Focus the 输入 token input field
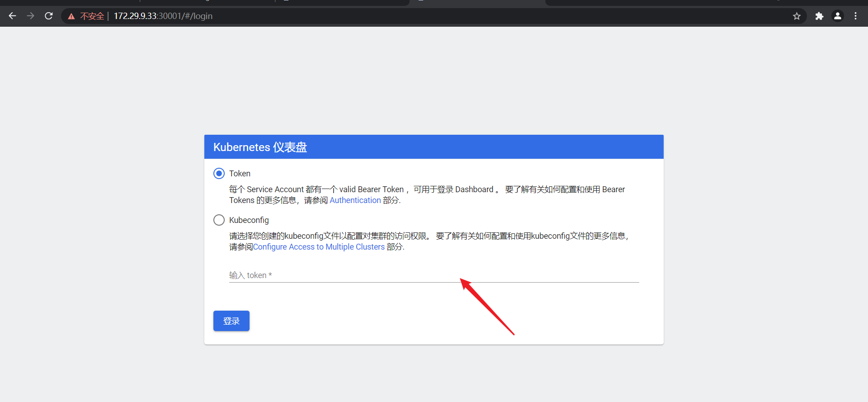This screenshot has height=402, width=868. pos(434,275)
